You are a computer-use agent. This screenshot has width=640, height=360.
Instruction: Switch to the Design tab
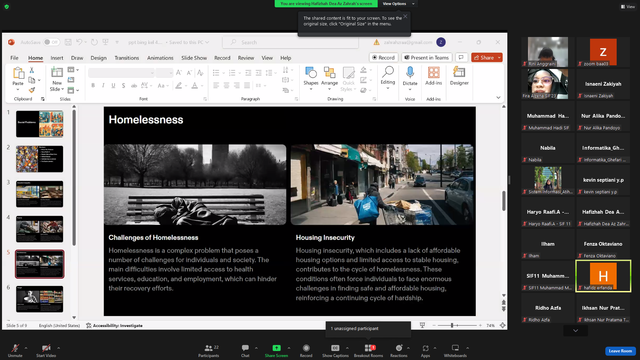[98, 58]
